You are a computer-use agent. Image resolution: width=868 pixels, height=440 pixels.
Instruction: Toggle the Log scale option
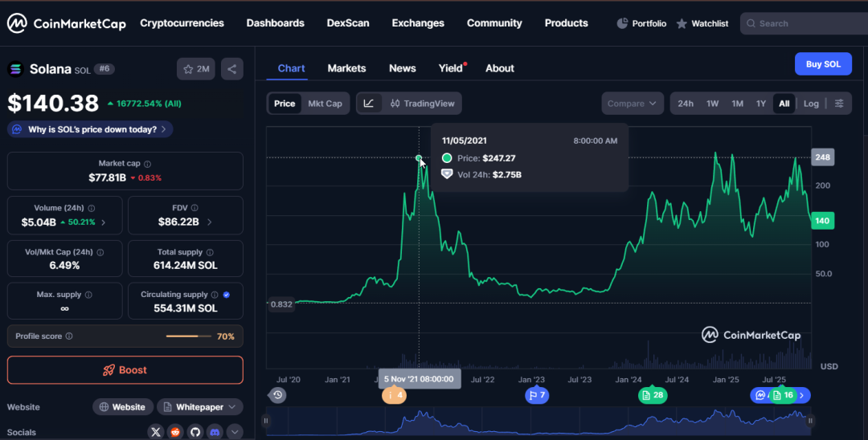[x=811, y=104]
